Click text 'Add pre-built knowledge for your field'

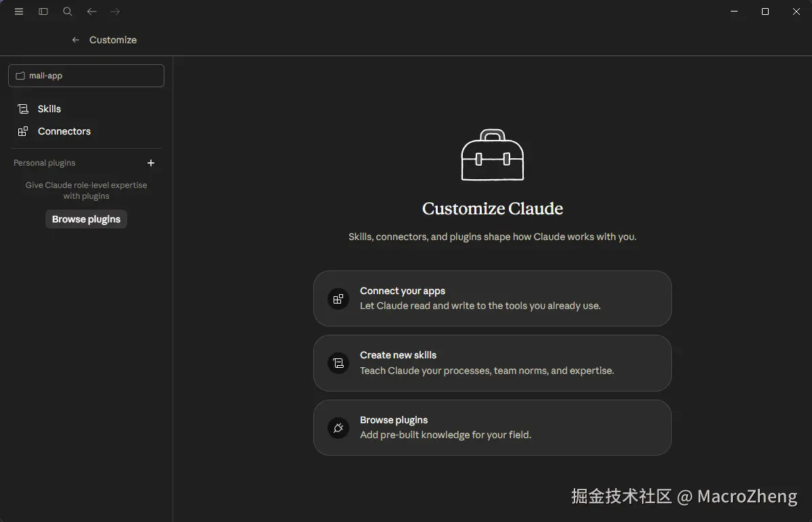coord(445,435)
